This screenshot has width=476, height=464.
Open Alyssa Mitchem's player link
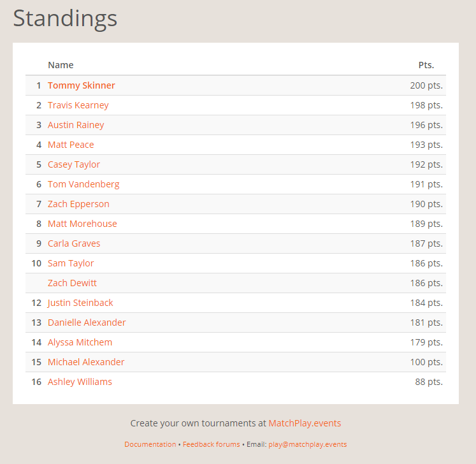click(80, 342)
